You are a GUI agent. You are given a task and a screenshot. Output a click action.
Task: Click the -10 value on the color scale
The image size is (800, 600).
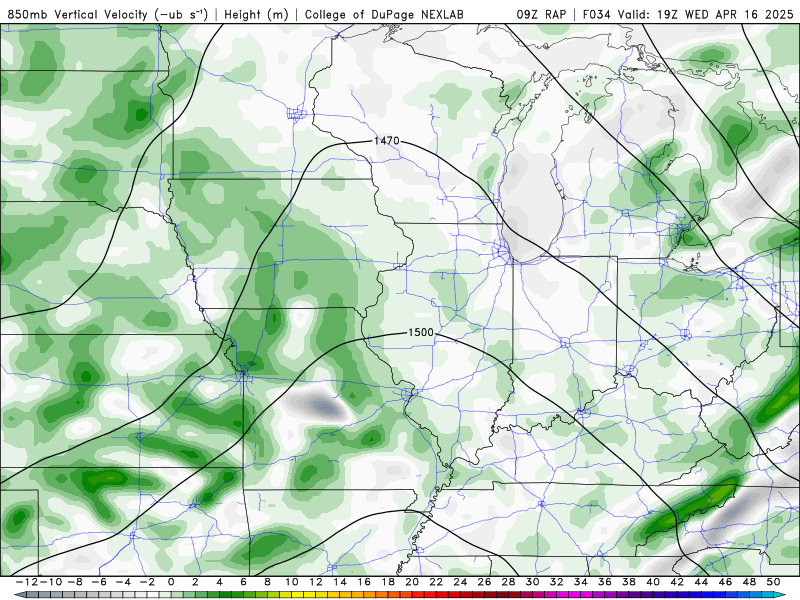point(51,582)
